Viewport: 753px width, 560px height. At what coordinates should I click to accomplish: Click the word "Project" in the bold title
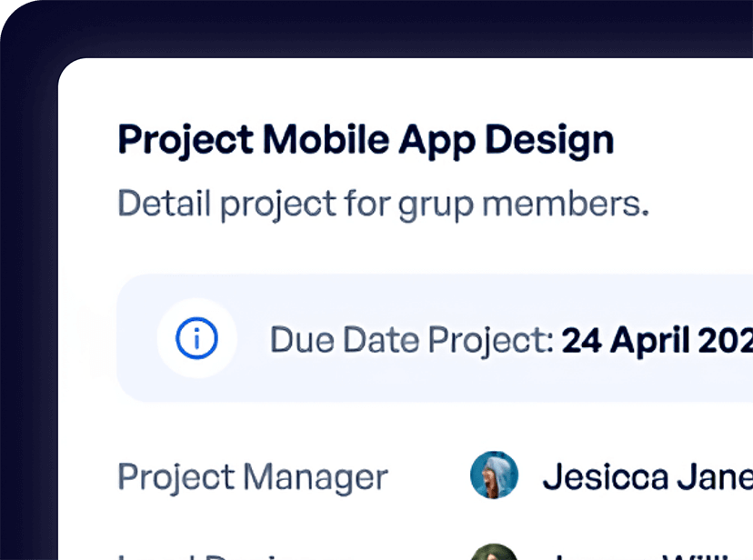click(186, 141)
